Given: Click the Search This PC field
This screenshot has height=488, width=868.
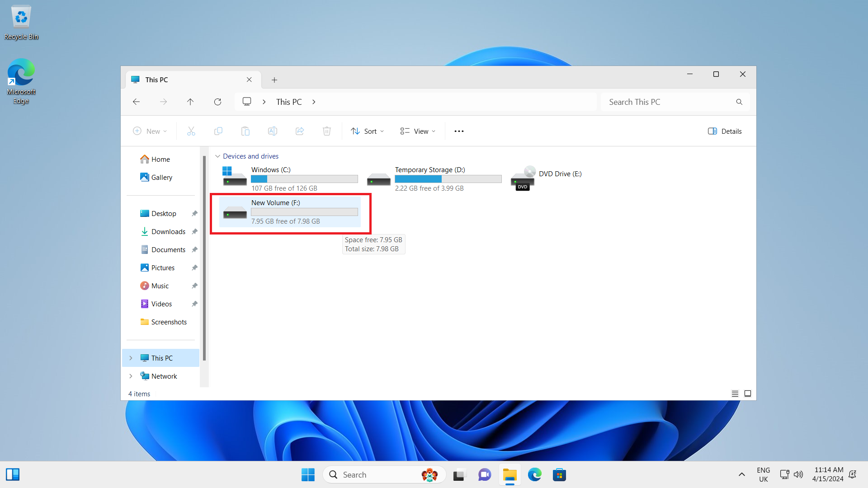Looking at the screenshot, I should coord(669,102).
